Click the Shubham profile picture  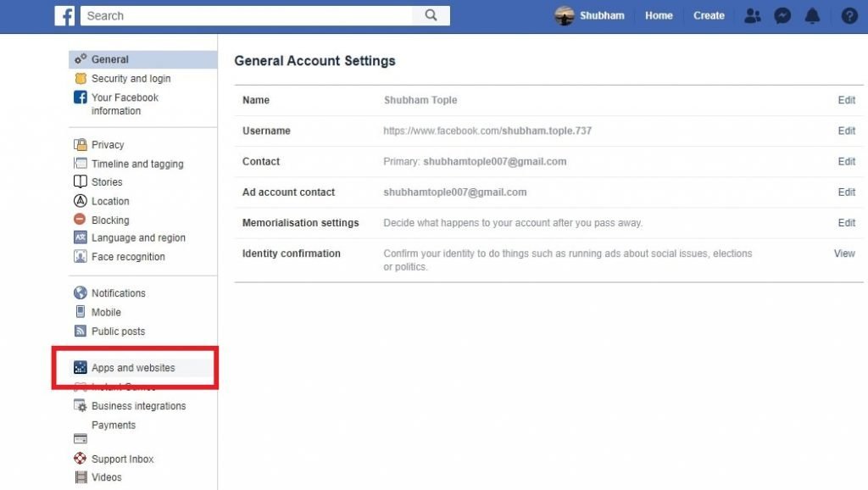coord(565,15)
